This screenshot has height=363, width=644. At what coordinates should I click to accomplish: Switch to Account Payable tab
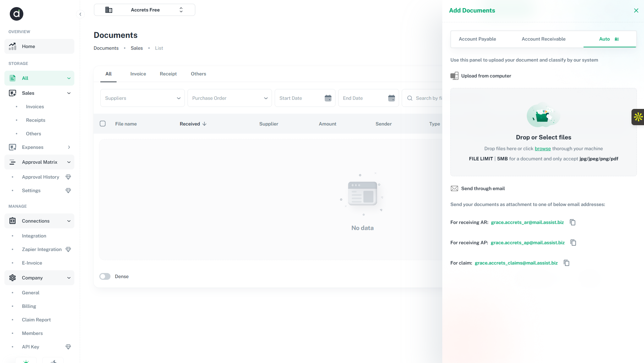[x=477, y=39]
